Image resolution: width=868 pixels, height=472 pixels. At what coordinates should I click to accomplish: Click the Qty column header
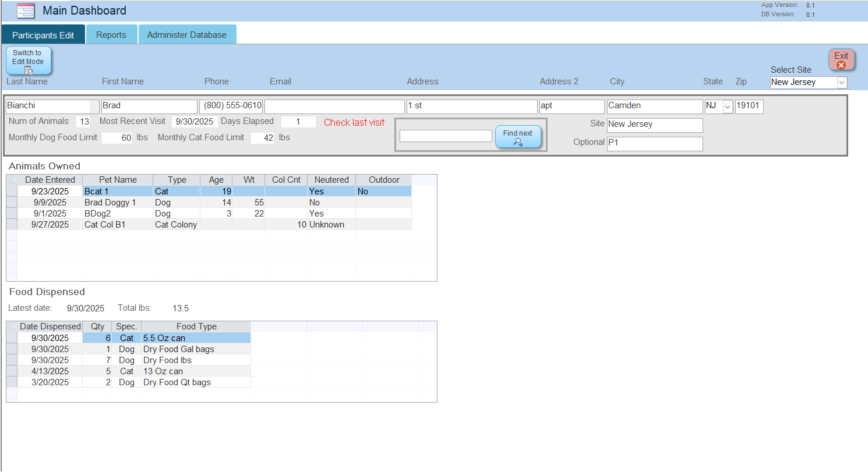point(97,327)
